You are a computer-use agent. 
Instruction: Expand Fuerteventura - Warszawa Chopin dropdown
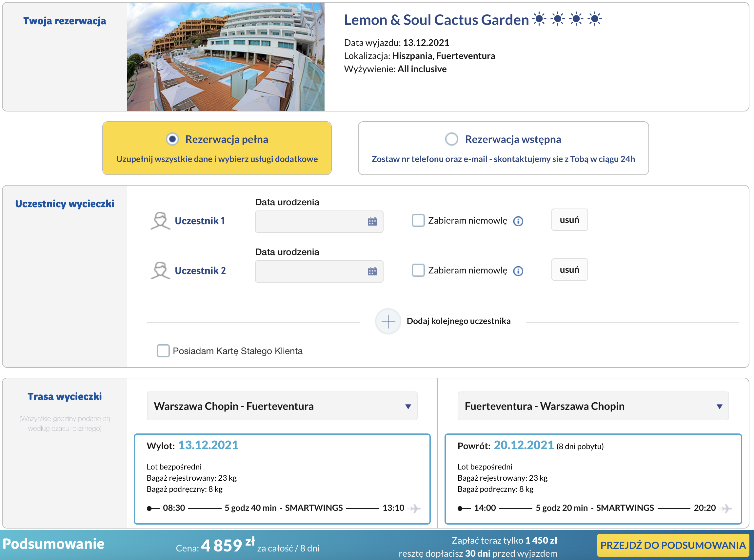tap(593, 406)
